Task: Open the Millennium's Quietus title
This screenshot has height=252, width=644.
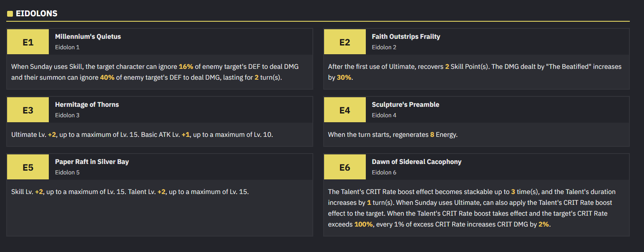Action: point(88,37)
